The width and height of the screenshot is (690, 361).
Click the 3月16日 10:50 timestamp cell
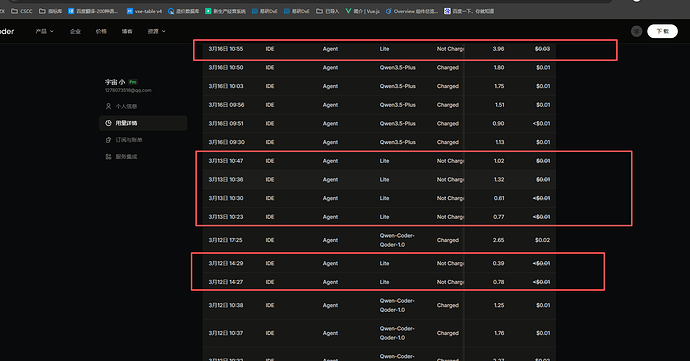click(226, 67)
